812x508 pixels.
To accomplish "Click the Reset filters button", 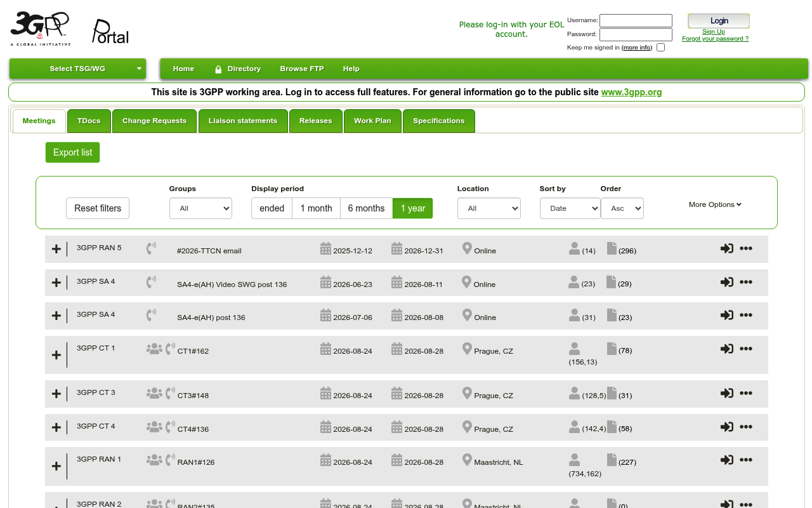I will (x=98, y=208).
